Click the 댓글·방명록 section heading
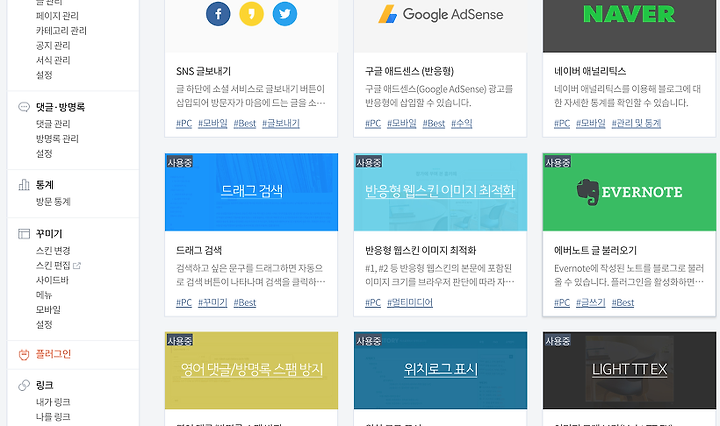Image resolution: width=720 pixels, height=426 pixels. point(60,107)
